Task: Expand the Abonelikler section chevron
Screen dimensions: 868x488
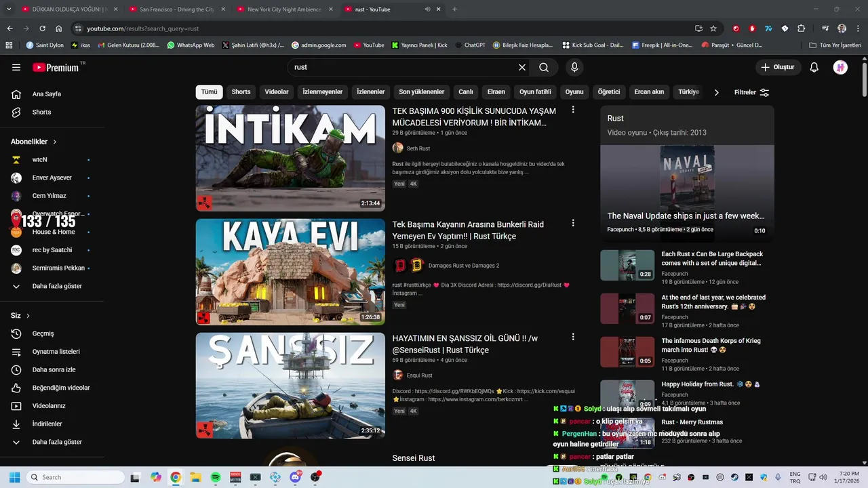Action: 55,142
